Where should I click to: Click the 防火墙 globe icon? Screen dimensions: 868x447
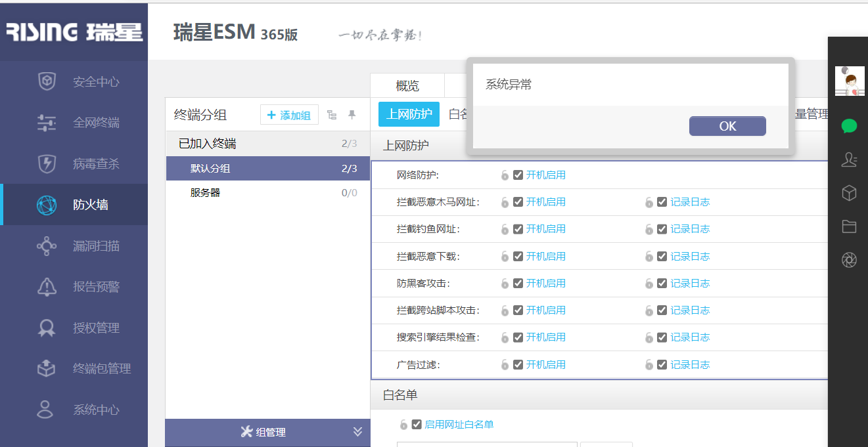47,205
